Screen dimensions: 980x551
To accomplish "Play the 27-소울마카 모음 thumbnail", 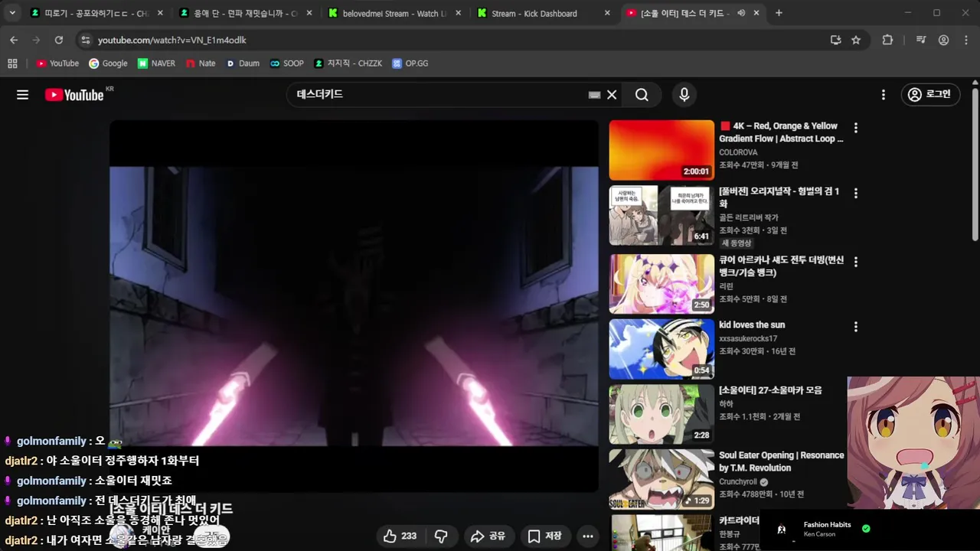I will point(661,414).
